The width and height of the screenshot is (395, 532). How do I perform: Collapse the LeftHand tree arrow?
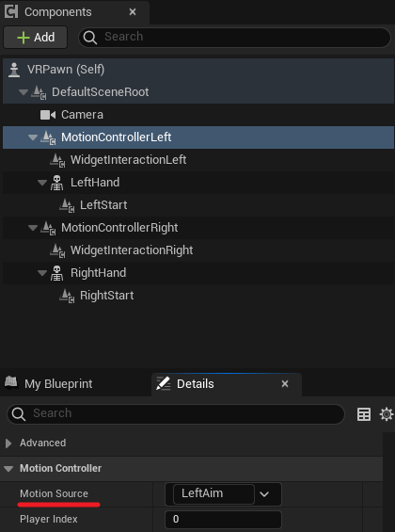[x=42, y=183]
